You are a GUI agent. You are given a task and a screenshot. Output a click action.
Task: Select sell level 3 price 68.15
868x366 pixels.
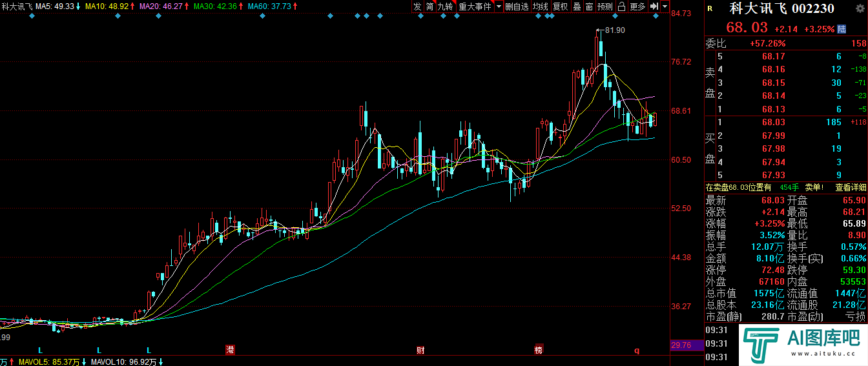pos(774,83)
